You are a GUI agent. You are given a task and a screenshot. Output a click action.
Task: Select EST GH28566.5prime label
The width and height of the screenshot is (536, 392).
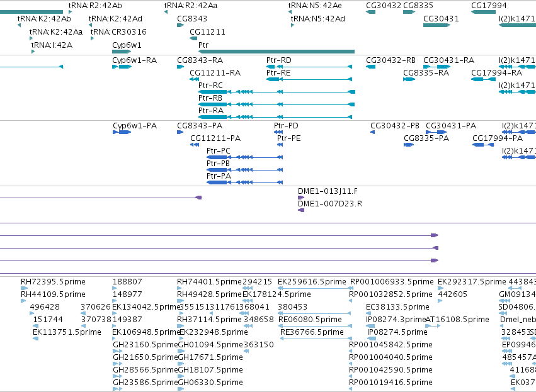145,370
